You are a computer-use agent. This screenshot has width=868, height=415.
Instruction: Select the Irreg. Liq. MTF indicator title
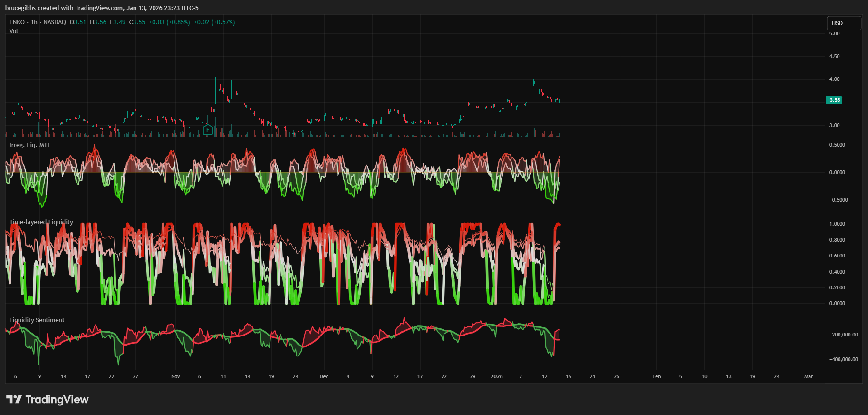(x=30, y=145)
